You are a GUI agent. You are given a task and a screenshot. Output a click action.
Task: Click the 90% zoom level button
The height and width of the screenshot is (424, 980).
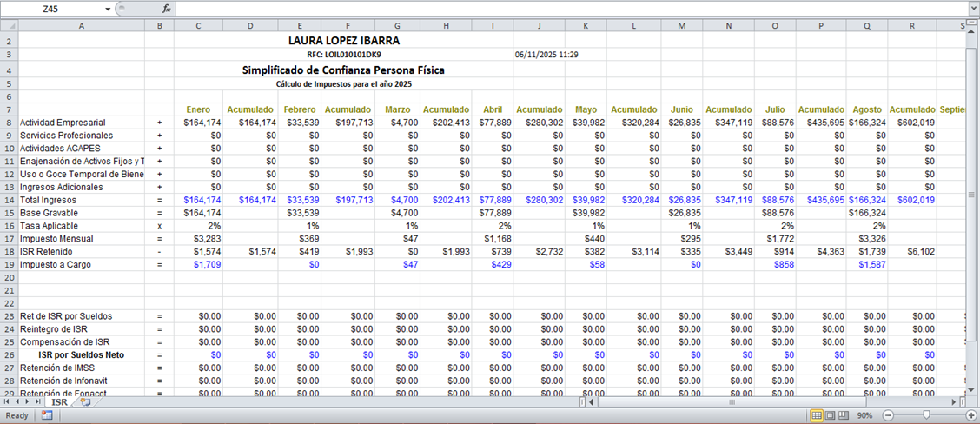(866, 415)
